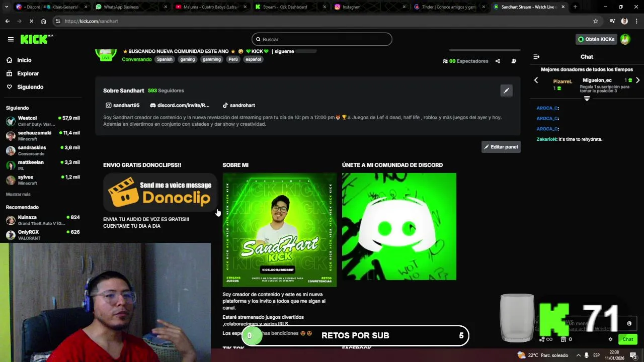Collapse the chat panel with arrow icon

click(x=536, y=57)
